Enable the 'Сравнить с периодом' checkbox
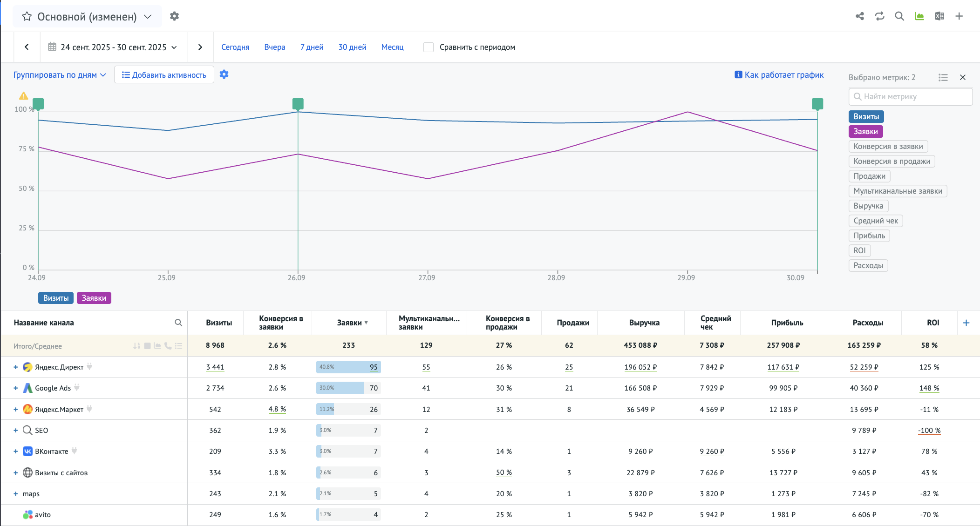 tap(429, 47)
